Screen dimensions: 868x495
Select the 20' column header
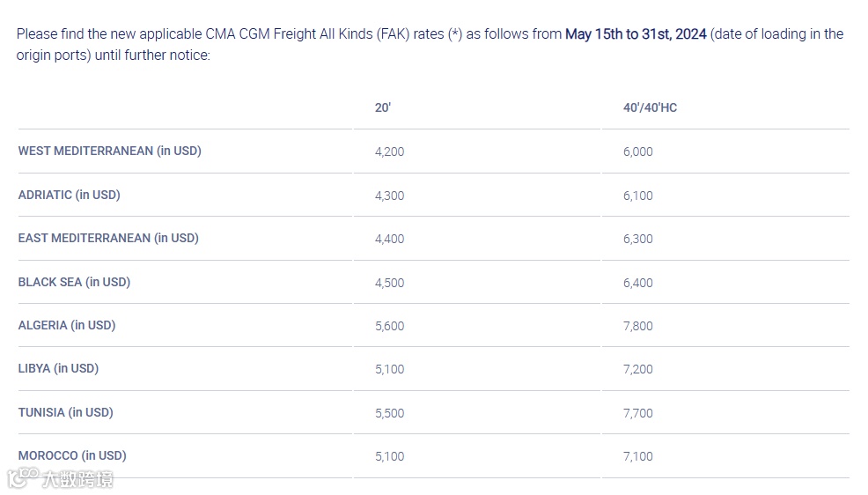click(382, 107)
